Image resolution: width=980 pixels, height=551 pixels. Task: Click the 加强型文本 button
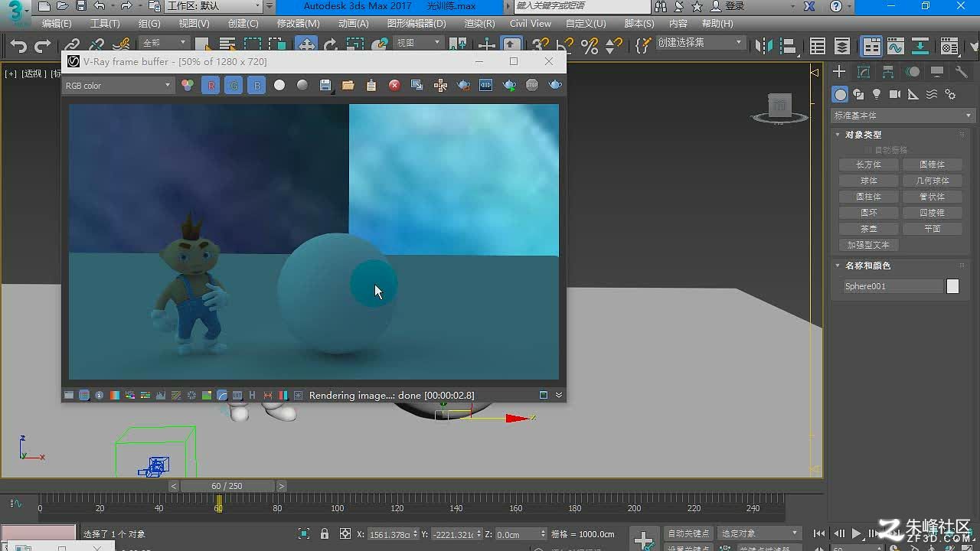coord(868,245)
